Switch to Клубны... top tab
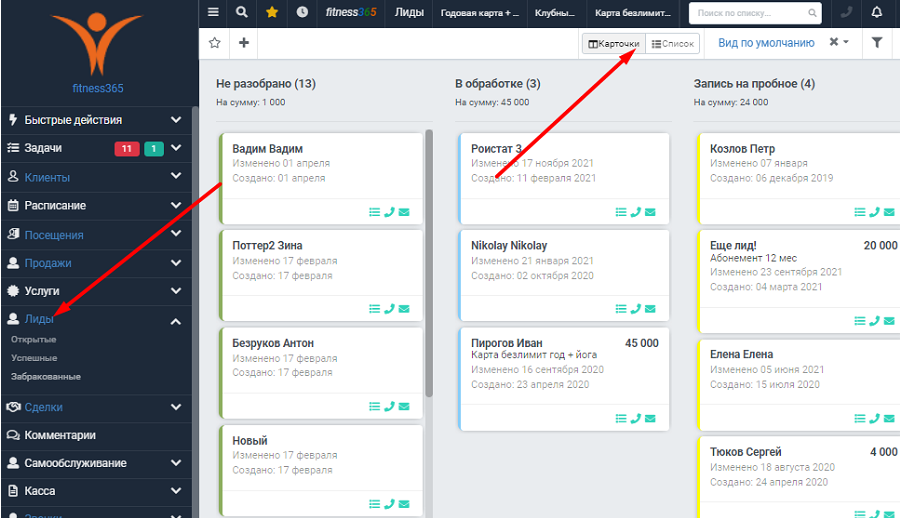This screenshot has width=900, height=518. 554,13
